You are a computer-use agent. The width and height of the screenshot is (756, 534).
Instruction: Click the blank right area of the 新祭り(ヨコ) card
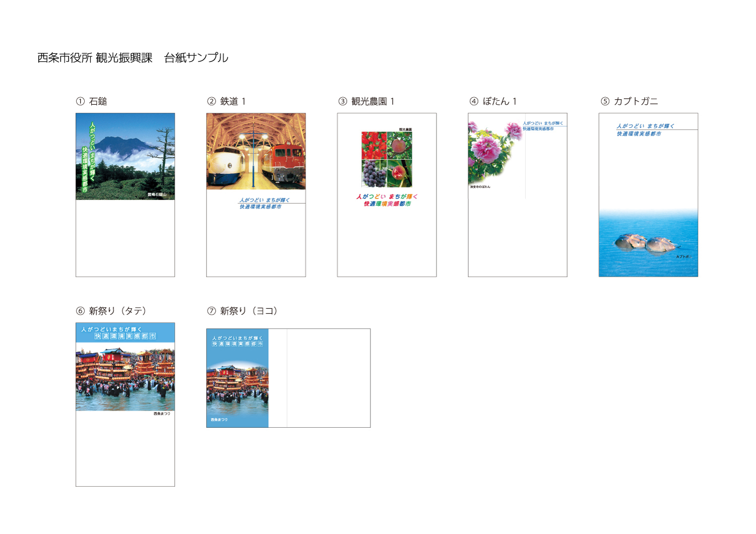(328, 378)
